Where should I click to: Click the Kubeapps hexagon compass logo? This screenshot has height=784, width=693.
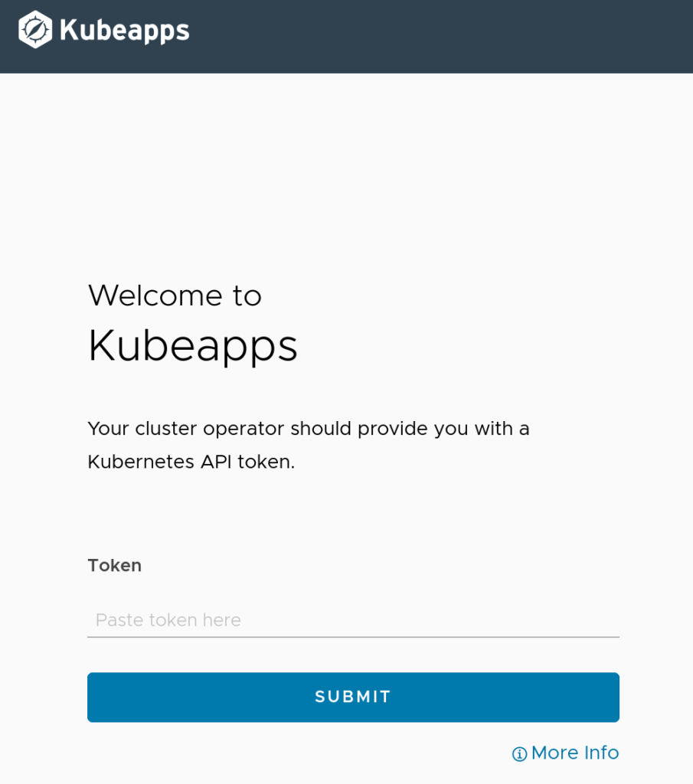coord(35,30)
